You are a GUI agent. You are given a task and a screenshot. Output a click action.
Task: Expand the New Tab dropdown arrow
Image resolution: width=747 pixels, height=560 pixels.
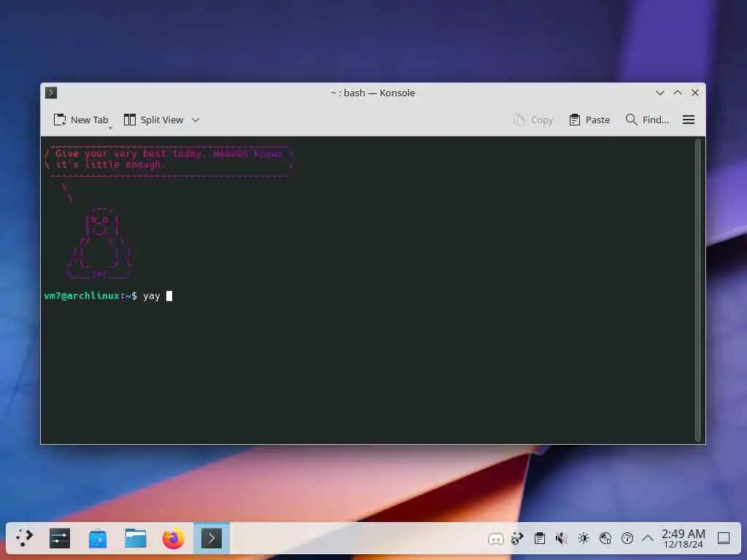(x=110, y=128)
